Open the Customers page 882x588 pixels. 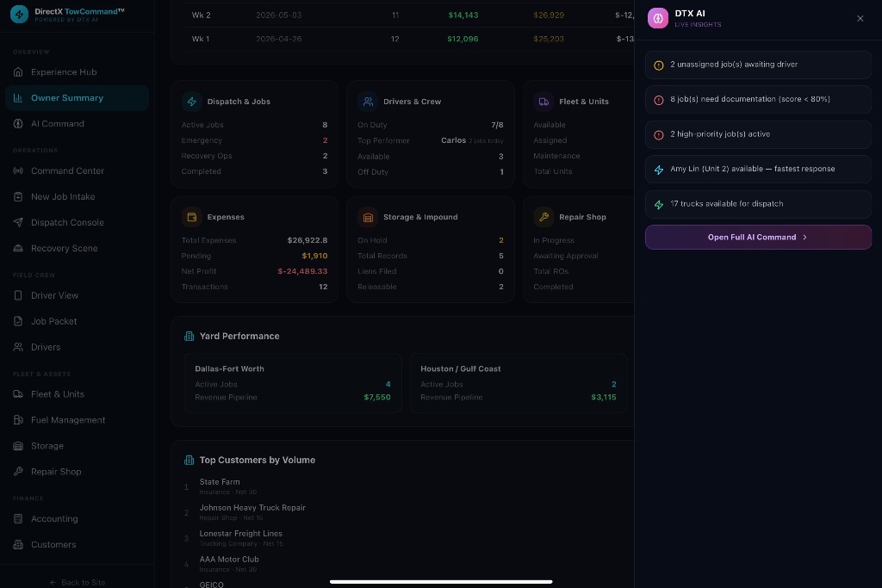[77, 545]
